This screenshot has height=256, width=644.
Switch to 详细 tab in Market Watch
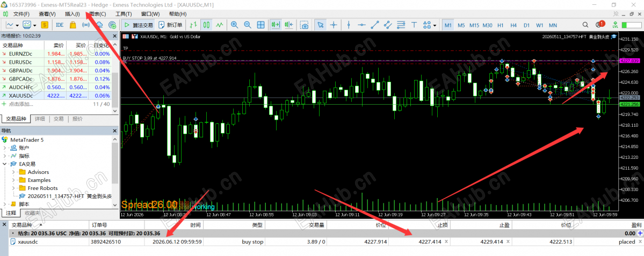[x=40, y=119]
